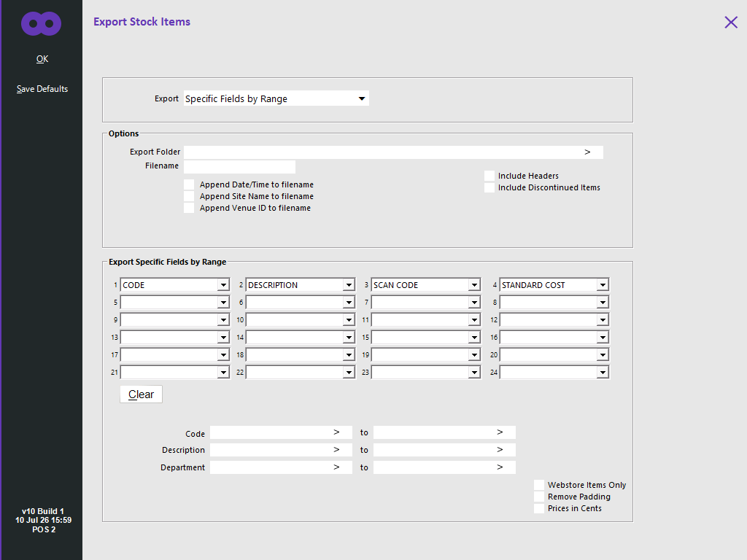Tick Append Site Name to filename checkbox
747x560 pixels.
point(189,196)
